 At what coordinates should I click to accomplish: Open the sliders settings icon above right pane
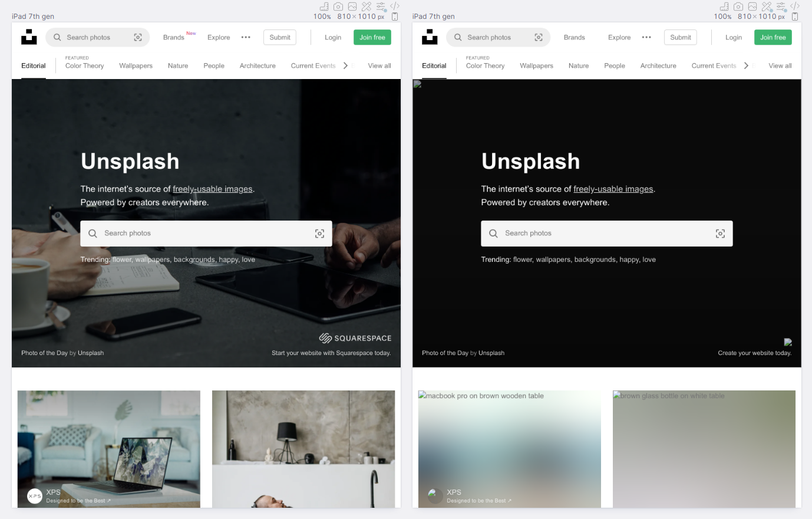pyautogui.click(x=781, y=6)
